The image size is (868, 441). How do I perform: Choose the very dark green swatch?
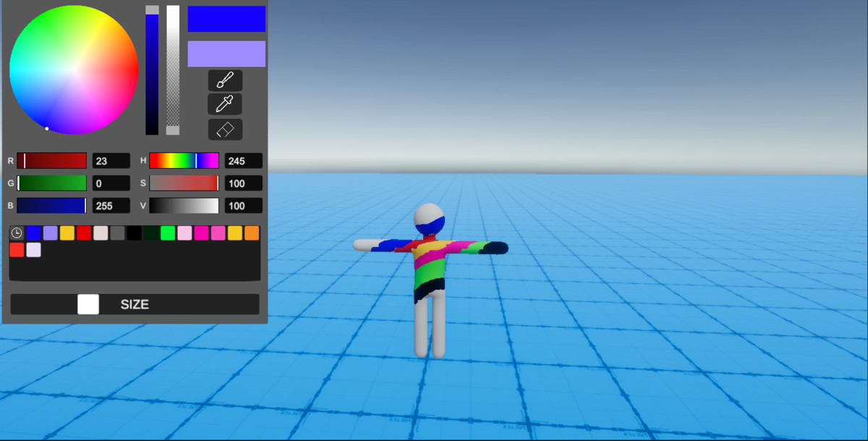coord(150,233)
